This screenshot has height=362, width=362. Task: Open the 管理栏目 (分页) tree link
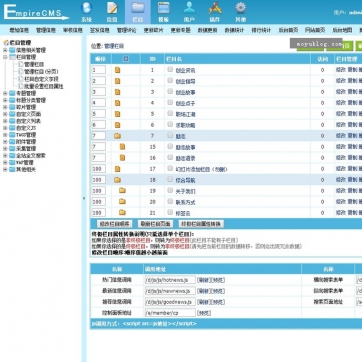point(41,71)
